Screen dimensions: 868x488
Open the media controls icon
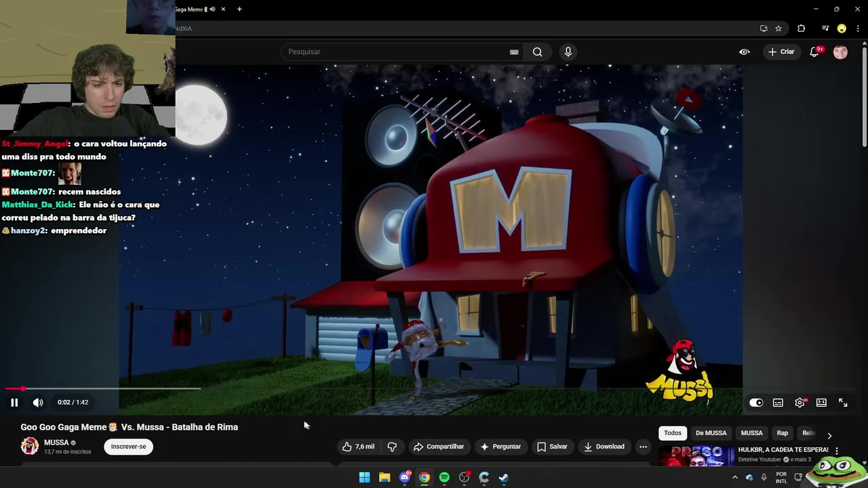pyautogui.click(x=825, y=28)
